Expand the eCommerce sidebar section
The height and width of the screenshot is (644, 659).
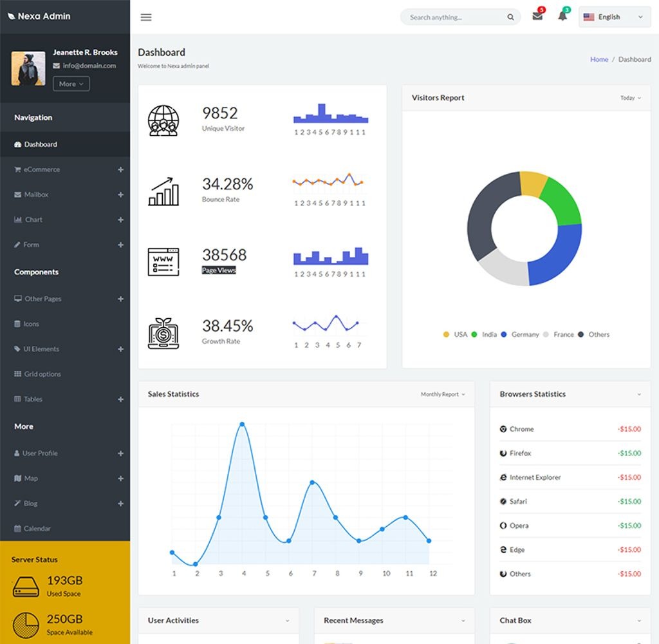click(x=120, y=169)
